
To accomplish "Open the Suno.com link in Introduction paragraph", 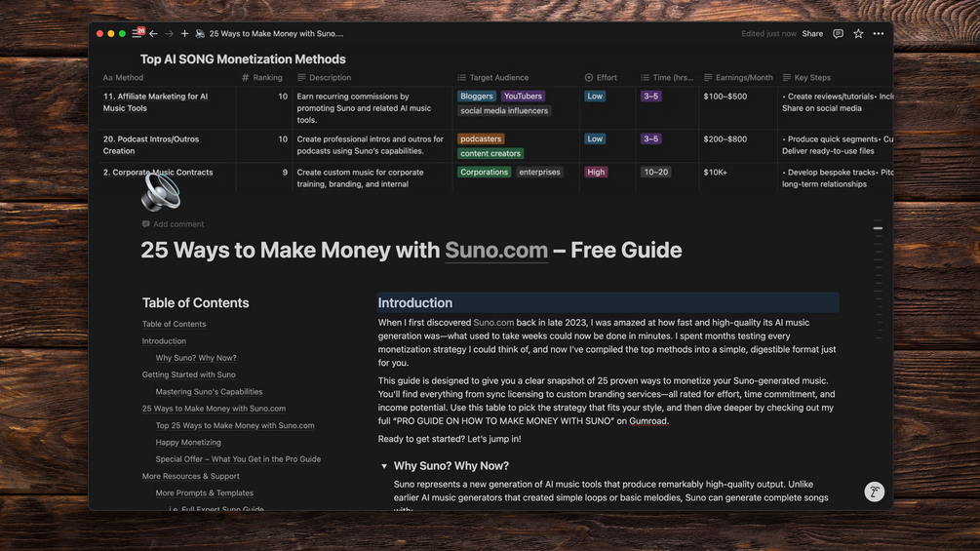I will [493, 323].
